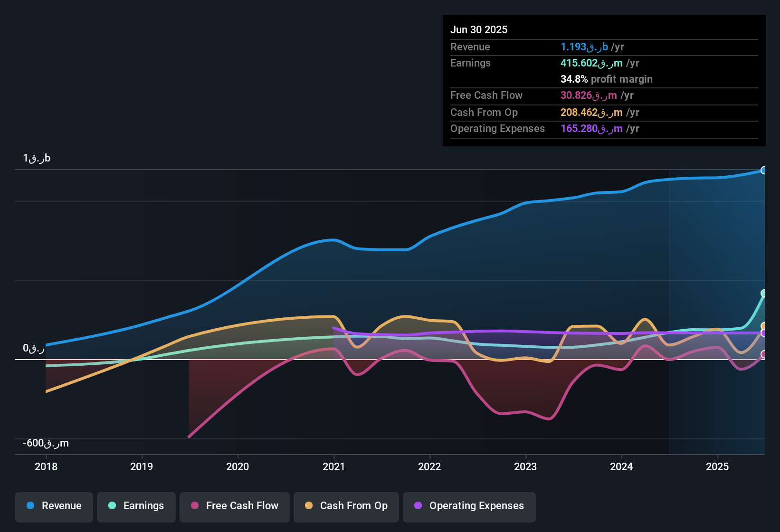Toggle the Earnings series visibility

click(136, 506)
